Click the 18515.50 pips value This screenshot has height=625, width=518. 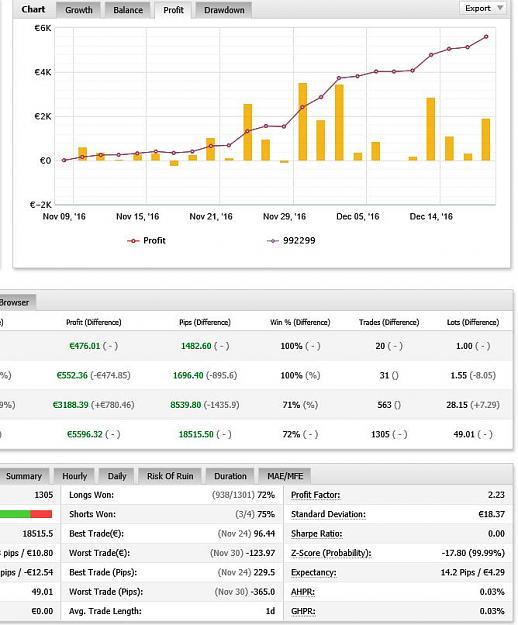[x=196, y=434]
